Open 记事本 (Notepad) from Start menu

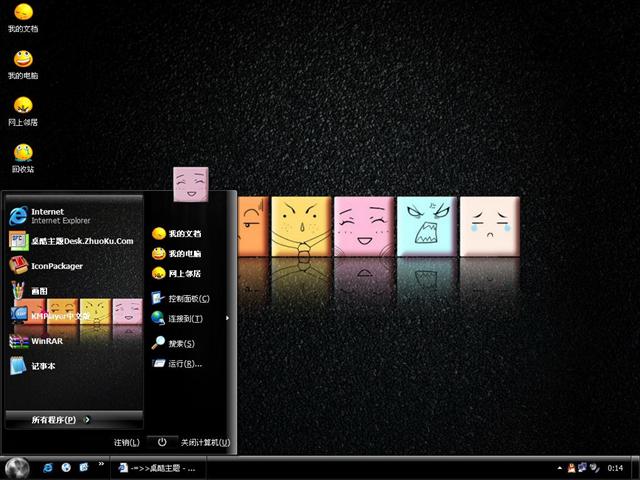pos(42,366)
